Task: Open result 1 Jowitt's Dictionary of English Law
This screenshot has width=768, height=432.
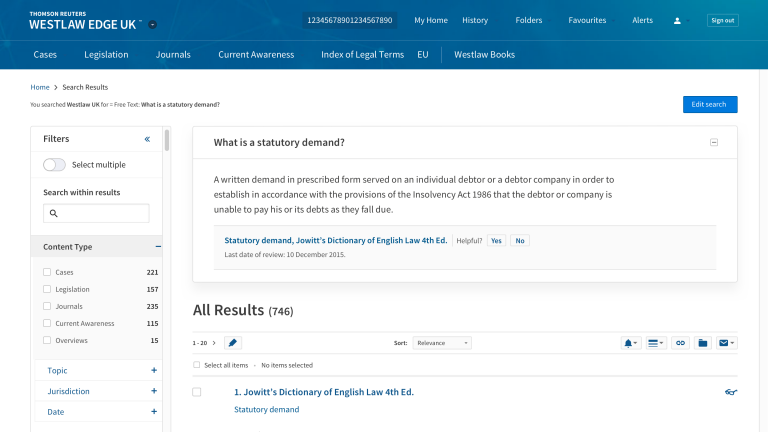Action: click(324, 392)
